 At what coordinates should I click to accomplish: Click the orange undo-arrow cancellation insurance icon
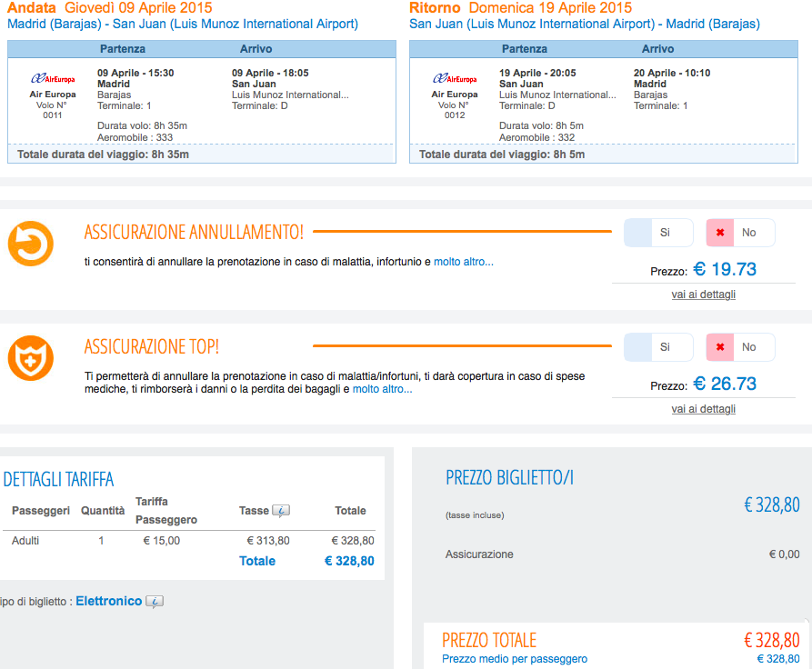(31, 244)
